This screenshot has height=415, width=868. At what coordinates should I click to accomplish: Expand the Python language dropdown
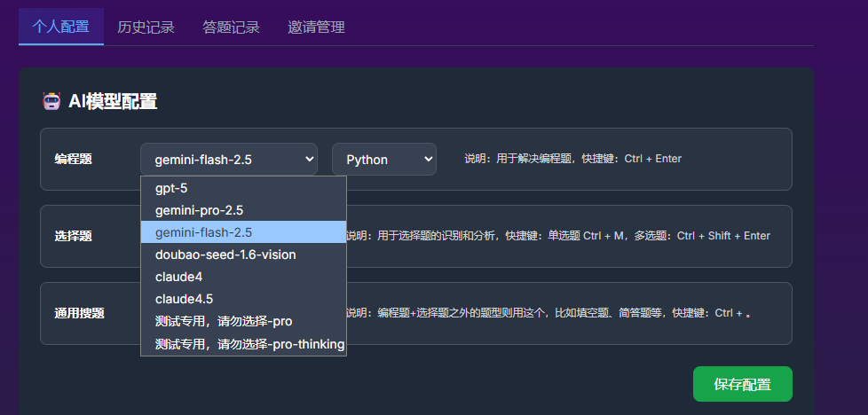[x=383, y=160]
